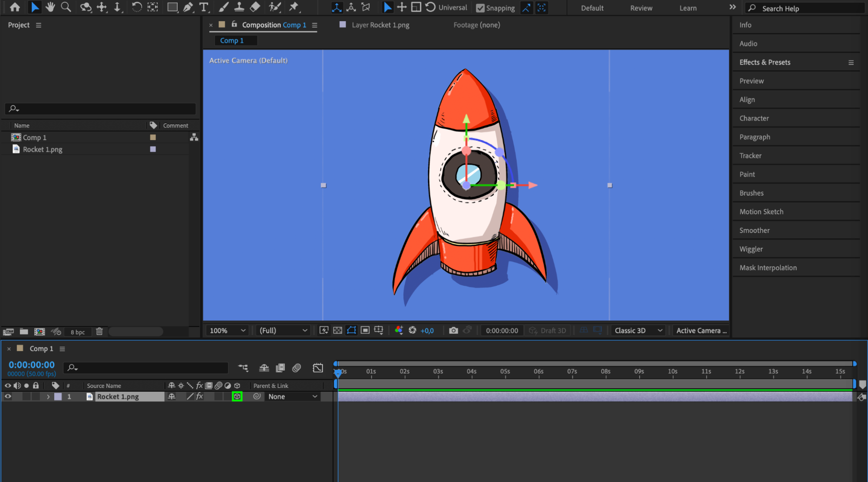Toggle 3D layer switch for Rocket 1.png
This screenshot has width=868, height=482.
tap(237, 396)
